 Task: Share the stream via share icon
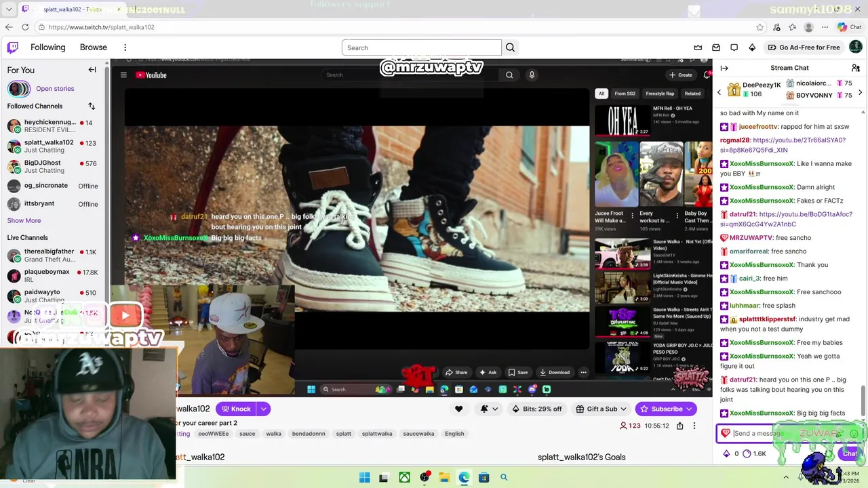(x=679, y=426)
